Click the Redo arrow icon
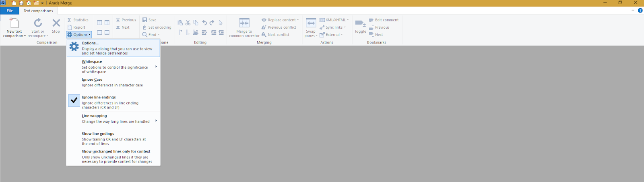The image size is (644, 182). [x=212, y=23]
